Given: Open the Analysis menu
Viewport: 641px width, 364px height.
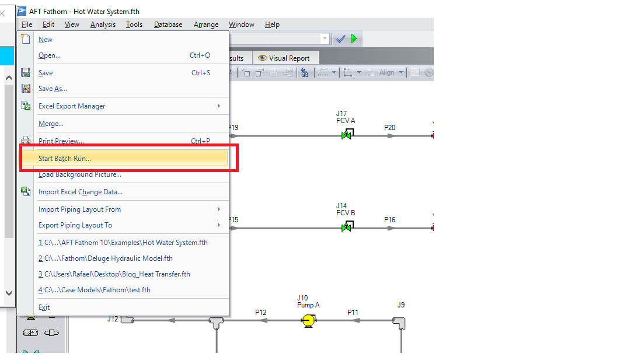Looking at the screenshot, I should click(x=103, y=24).
